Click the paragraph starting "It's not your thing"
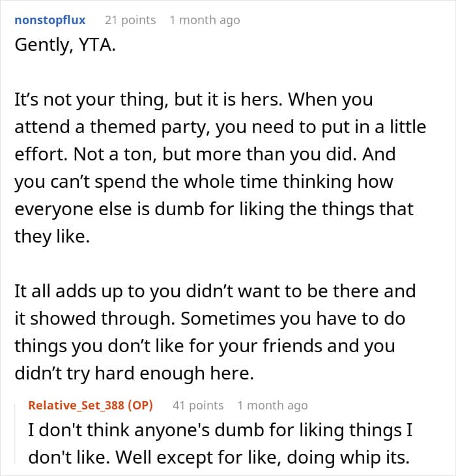The width and height of the screenshot is (456, 476). point(220,168)
